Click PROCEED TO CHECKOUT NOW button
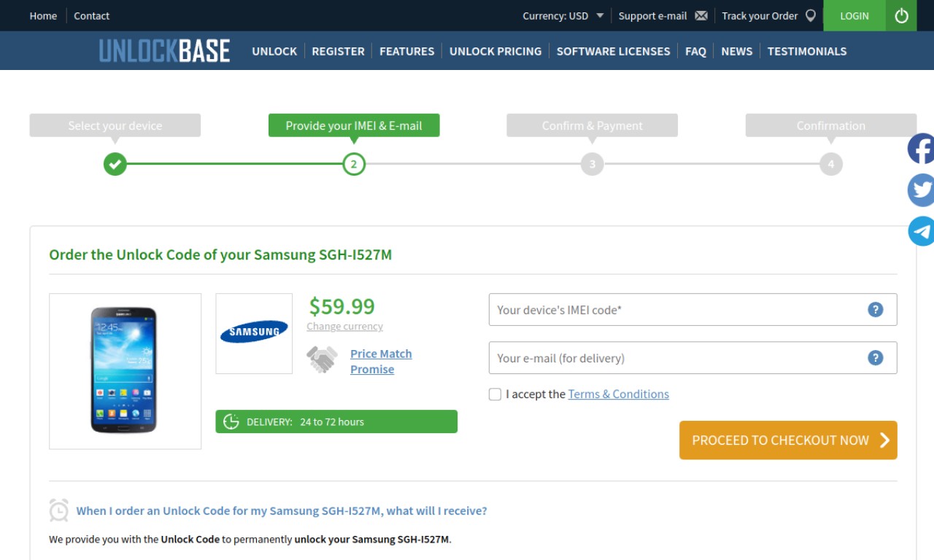 (788, 440)
